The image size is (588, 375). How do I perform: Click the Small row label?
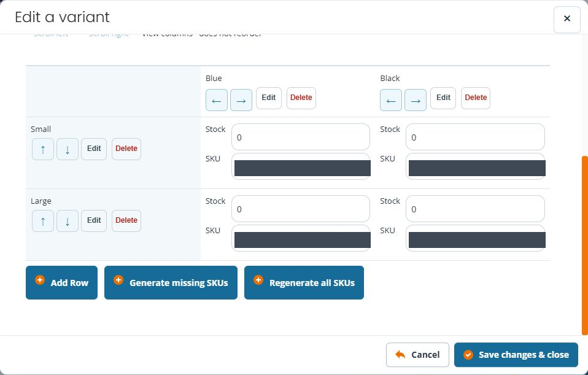coord(41,130)
